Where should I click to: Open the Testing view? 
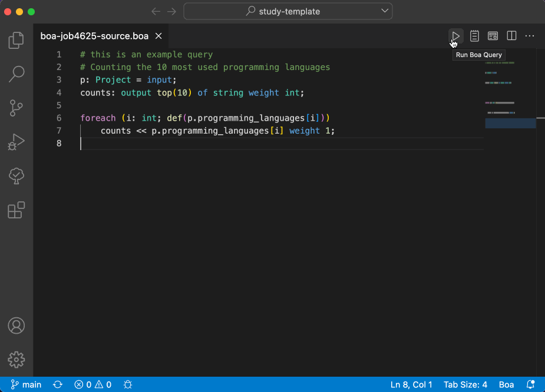[x=16, y=175]
